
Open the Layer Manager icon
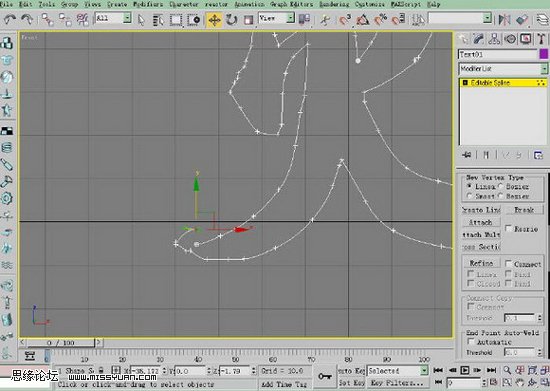pyautogui.click(x=542, y=19)
